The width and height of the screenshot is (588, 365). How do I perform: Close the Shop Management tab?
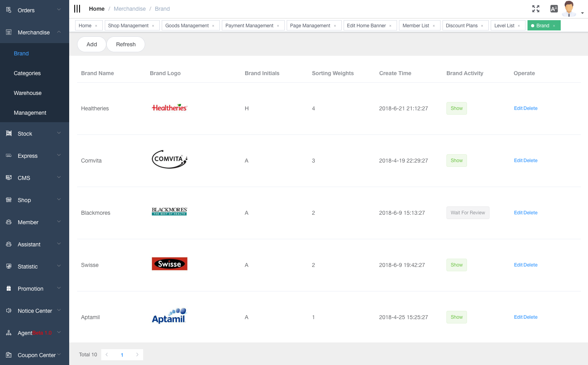click(x=153, y=26)
